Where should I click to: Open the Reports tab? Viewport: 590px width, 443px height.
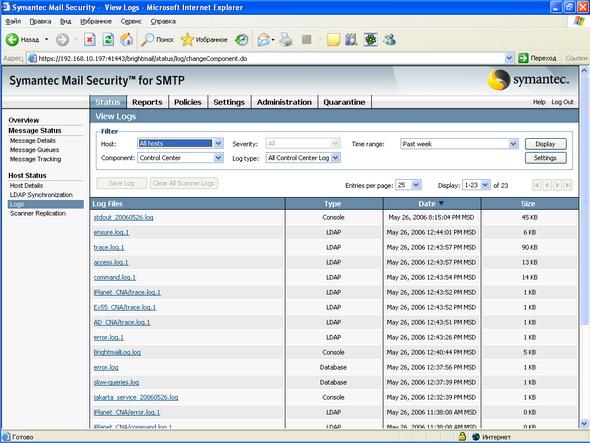click(147, 102)
